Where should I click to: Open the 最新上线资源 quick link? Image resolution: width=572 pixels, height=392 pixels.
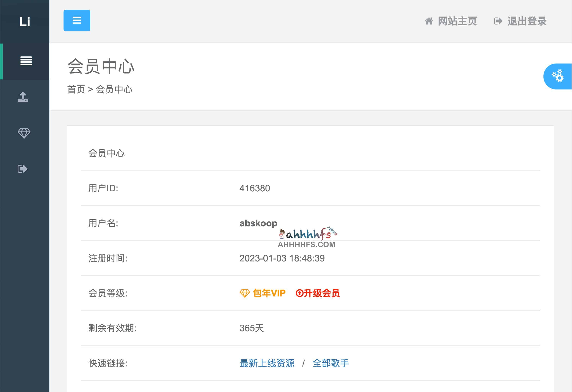267,363
